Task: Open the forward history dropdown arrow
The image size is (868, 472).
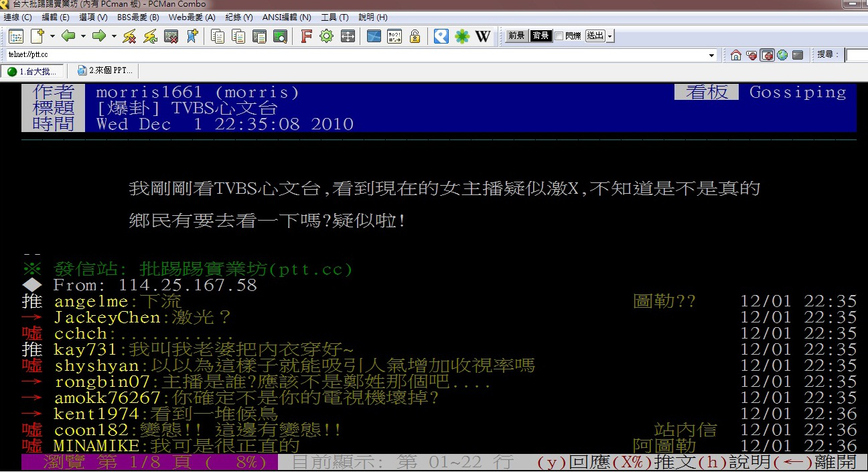Action: tap(114, 36)
